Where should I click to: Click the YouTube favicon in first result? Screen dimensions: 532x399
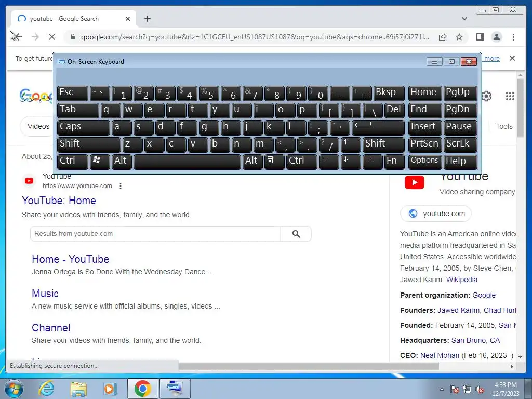29,181
